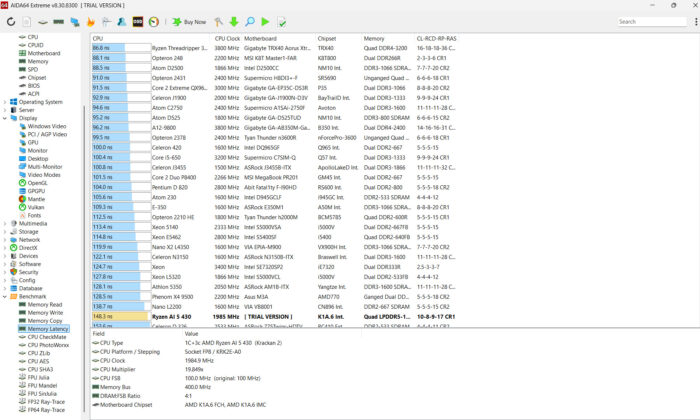Open CPU PhotoWorxx benchmark
This screenshot has width=700, height=420.
[48, 345]
